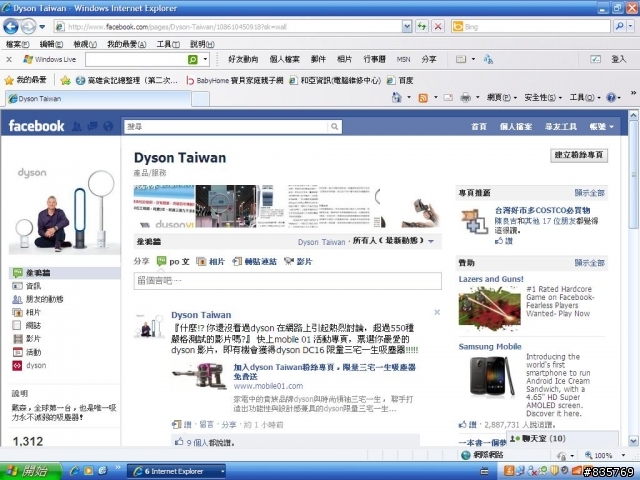Image resolution: width=640 pixels, height=480 pixels.
Task: Open the 編輯(E) menu
Action: [51, 44]
